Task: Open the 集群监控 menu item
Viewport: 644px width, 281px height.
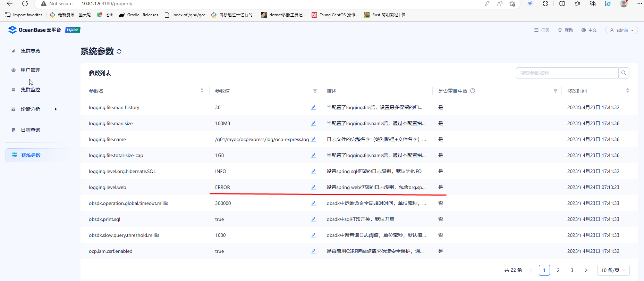Action: pyautogui.click(x=31, y=90)
